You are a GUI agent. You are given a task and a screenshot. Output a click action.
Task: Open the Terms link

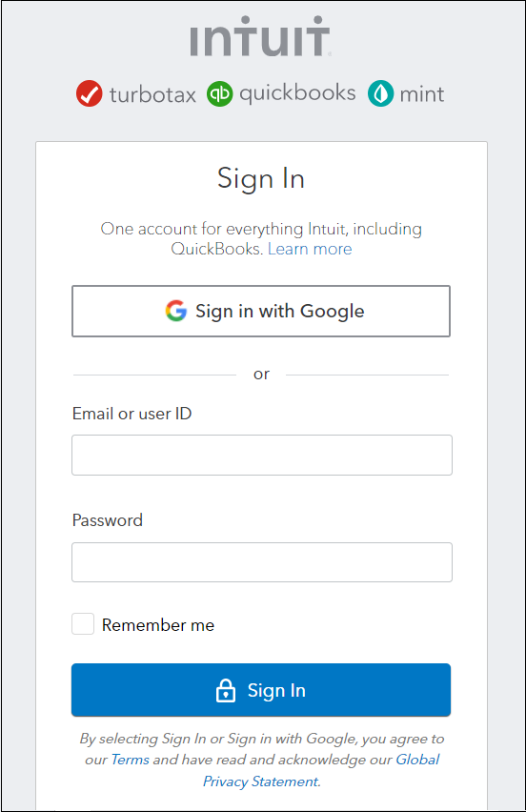click(130, 760)
